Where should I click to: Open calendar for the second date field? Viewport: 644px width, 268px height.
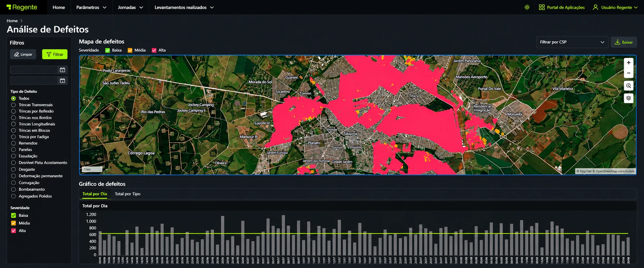click(x=62, y=81)
